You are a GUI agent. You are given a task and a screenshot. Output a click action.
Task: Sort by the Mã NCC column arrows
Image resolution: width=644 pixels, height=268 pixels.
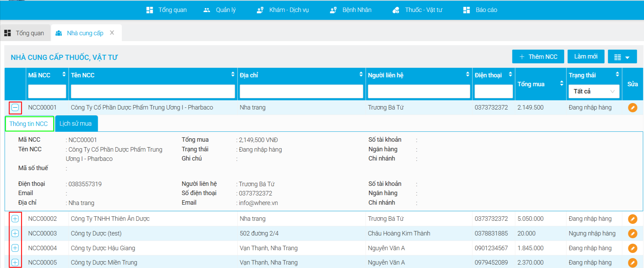click(x=64, y=74)
